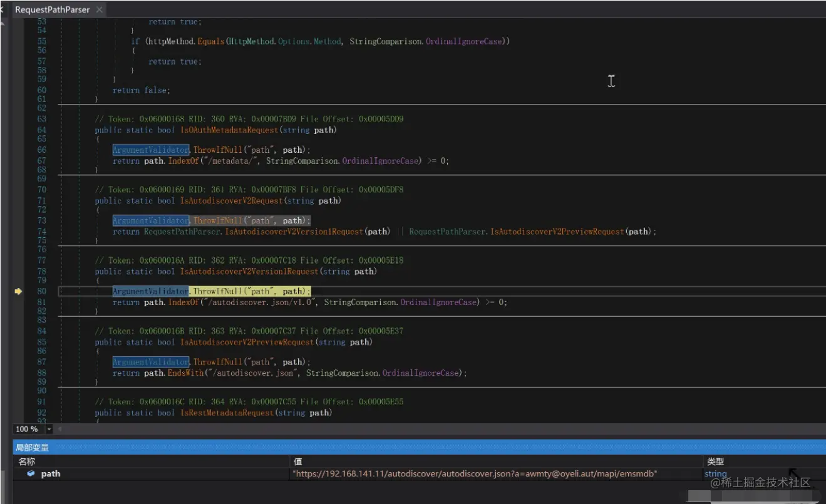
Task: Click ArgumentValidator on line 66
Action: (151, 150)
